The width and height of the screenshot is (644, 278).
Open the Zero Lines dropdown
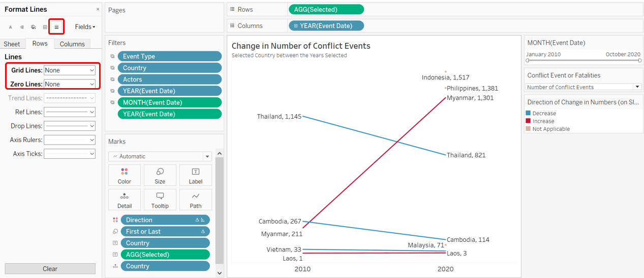pyautogui.click(x=70, y=84)
